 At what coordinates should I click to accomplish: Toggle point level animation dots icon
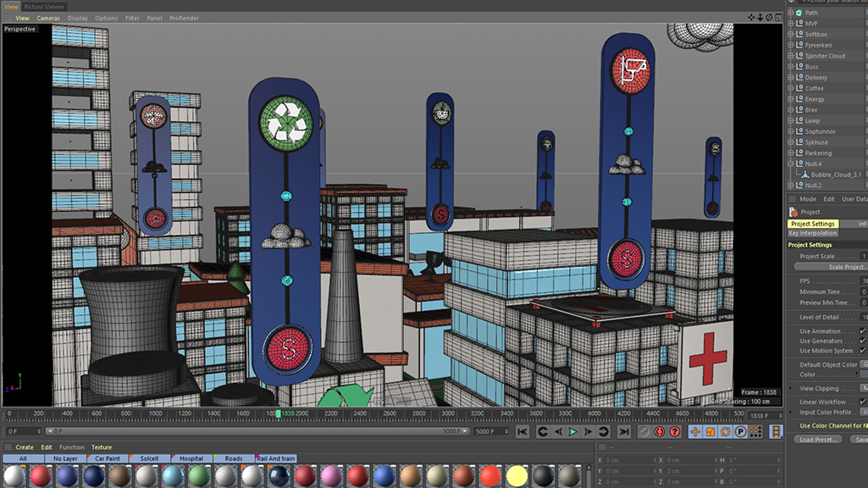pyautogui.click(x=755, y=431)
